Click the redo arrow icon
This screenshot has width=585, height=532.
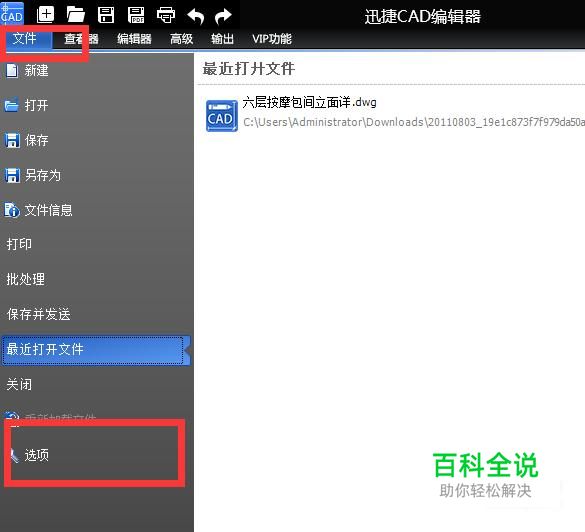(x=223, y=16)
